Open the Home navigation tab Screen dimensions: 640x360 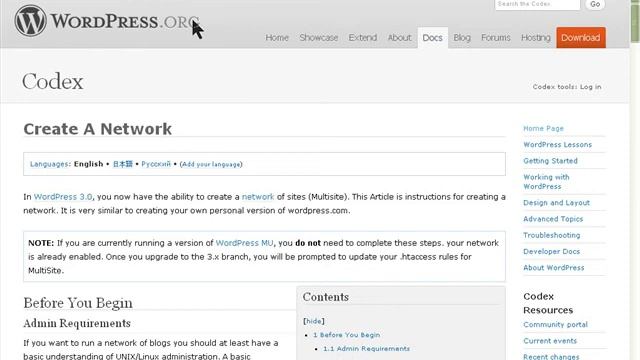coord(277,38)
